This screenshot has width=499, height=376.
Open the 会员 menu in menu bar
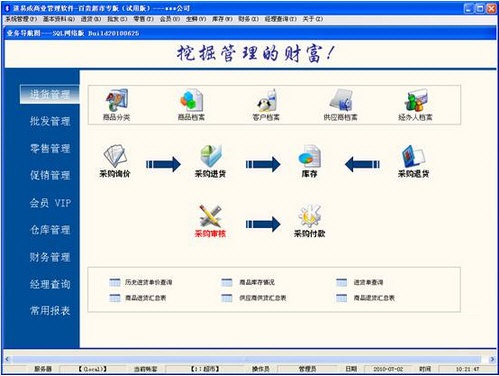pos(170,19)
